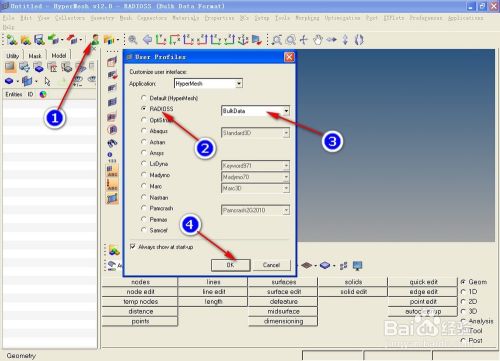Click the import folder icon in the toolbar

pyautogui.click(x=26, y=40)
